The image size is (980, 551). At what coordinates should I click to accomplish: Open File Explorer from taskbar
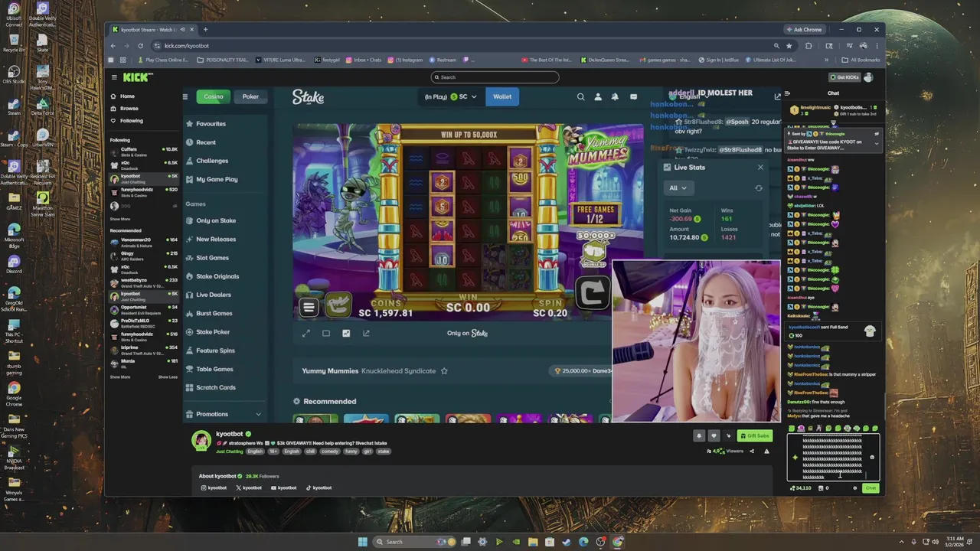pyautogui.click(x=533, y=542)
